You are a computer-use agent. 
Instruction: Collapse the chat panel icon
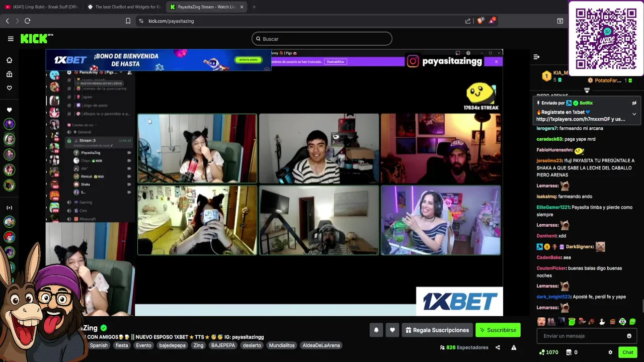pyautogui.click(x=536, y=57)
